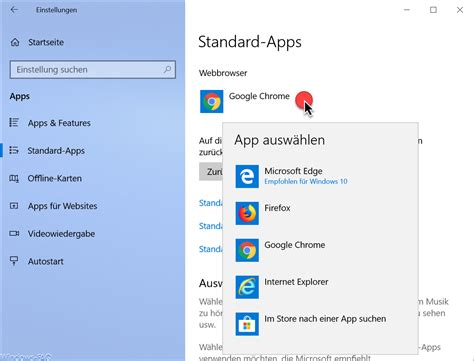The image size is (474, 361).
Task: Select Internet Explorer label in popup
Action: coord(296,282)
